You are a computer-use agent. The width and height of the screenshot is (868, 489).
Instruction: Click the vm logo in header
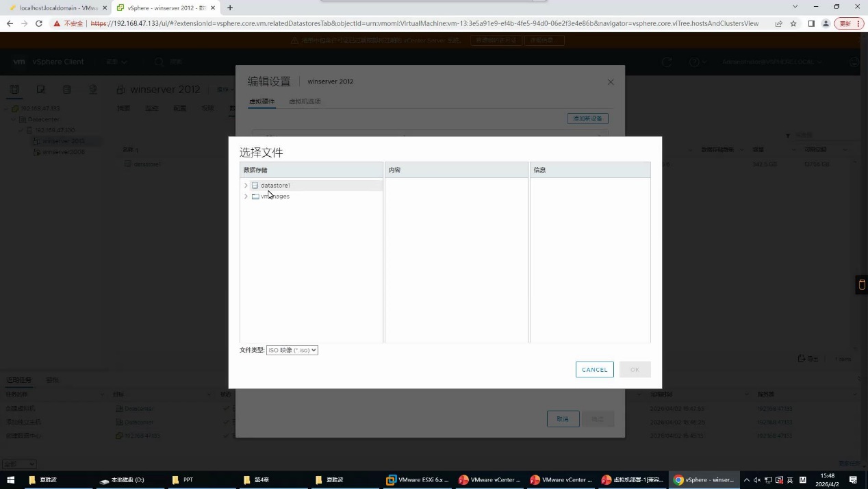(x=18, y=62)
